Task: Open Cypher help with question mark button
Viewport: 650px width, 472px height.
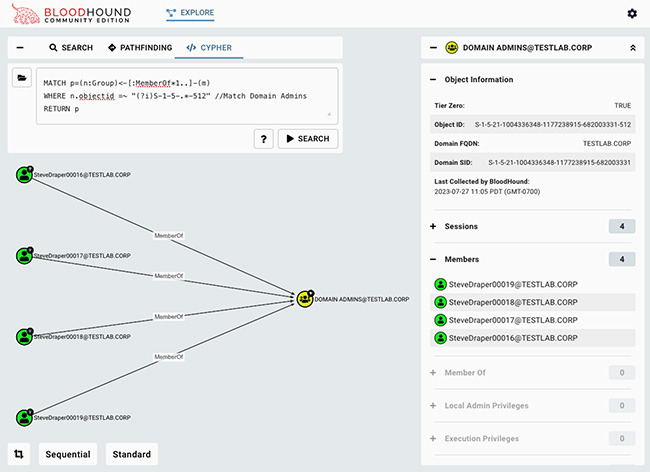Action: coord(263,139)
